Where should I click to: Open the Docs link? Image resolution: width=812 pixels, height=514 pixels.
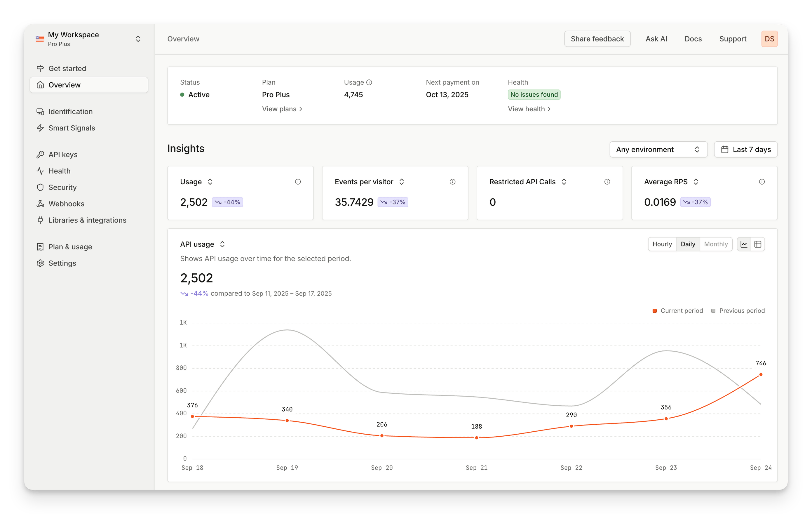pos(693,39)
